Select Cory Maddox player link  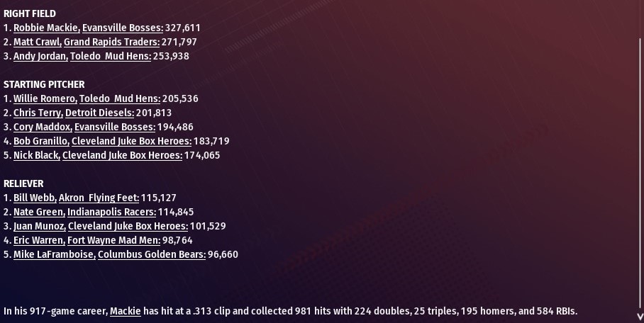click(x=43, y=127)
